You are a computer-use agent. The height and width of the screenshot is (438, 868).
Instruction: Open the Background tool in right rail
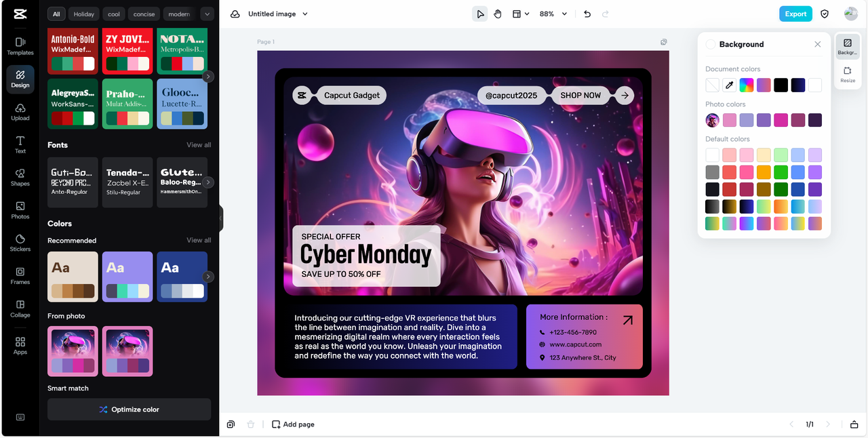coord(848,47)
